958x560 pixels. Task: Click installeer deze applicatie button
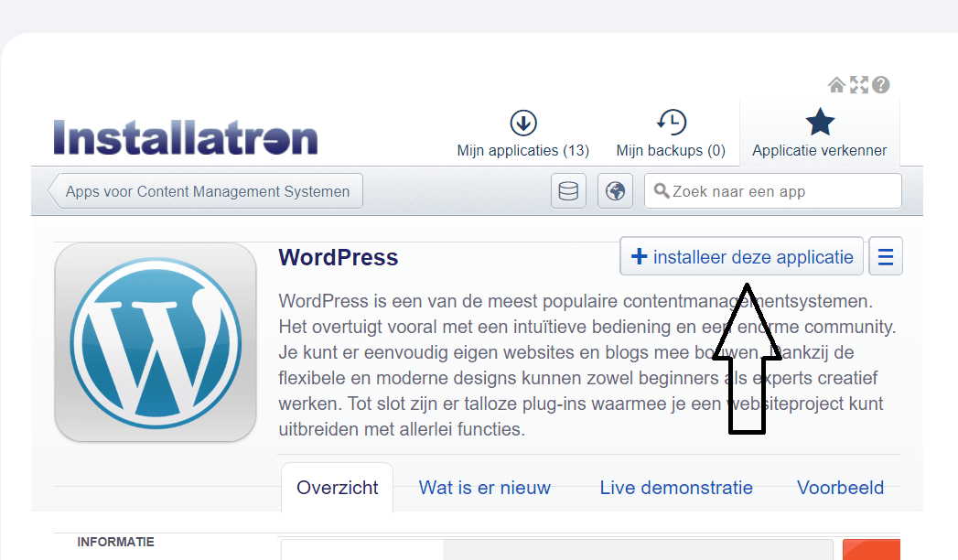point(742,256)
